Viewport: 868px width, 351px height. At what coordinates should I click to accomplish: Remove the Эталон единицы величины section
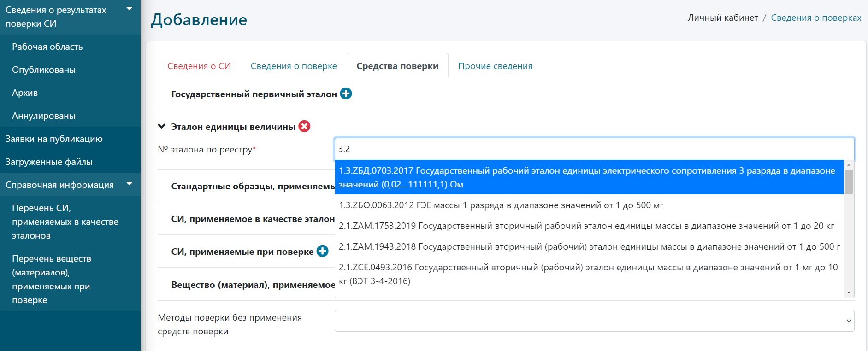tap(304, 126)
